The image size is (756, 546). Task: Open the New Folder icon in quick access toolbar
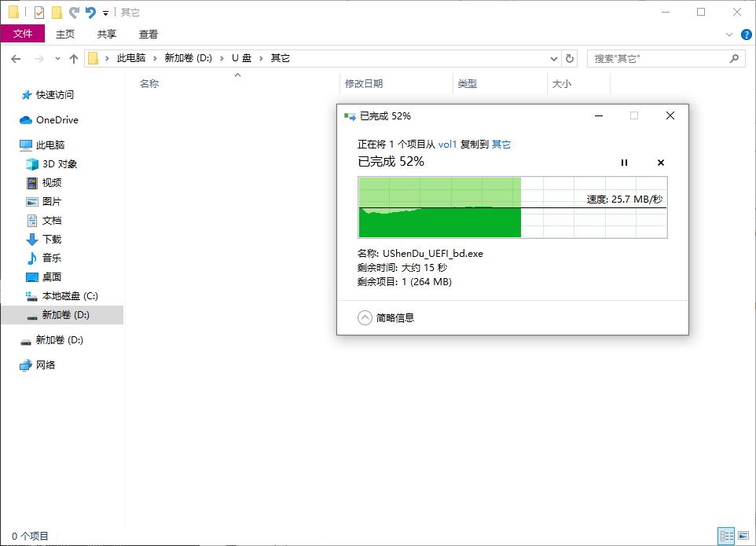click(55, 11)
